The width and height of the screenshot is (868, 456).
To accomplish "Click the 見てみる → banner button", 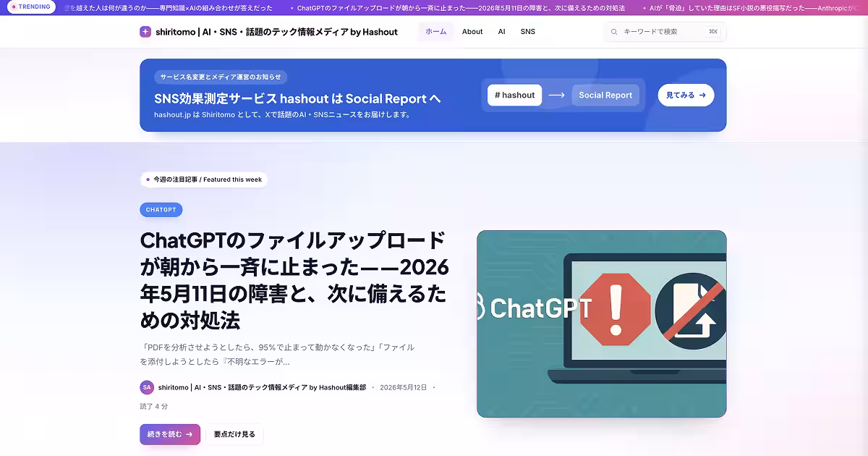I will pos(686,95).
